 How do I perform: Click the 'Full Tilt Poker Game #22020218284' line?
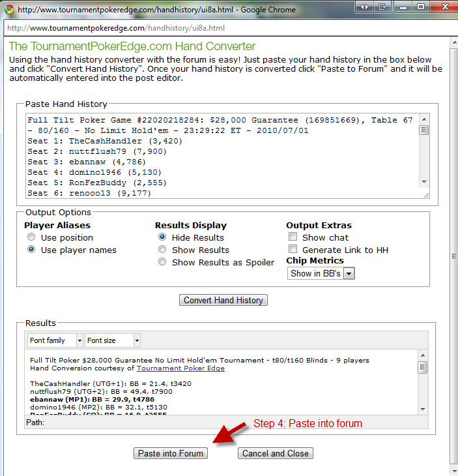point(220,120)
